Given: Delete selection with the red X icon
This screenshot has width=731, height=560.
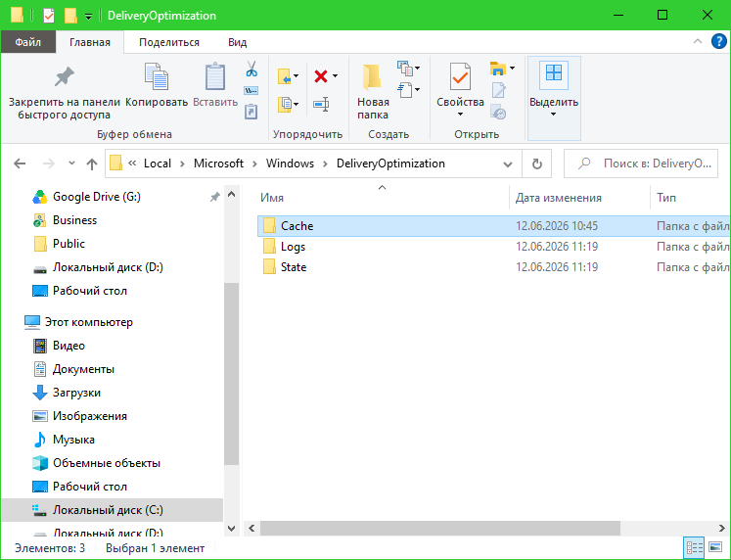Looking at the screenshot, I should [321, 76].
